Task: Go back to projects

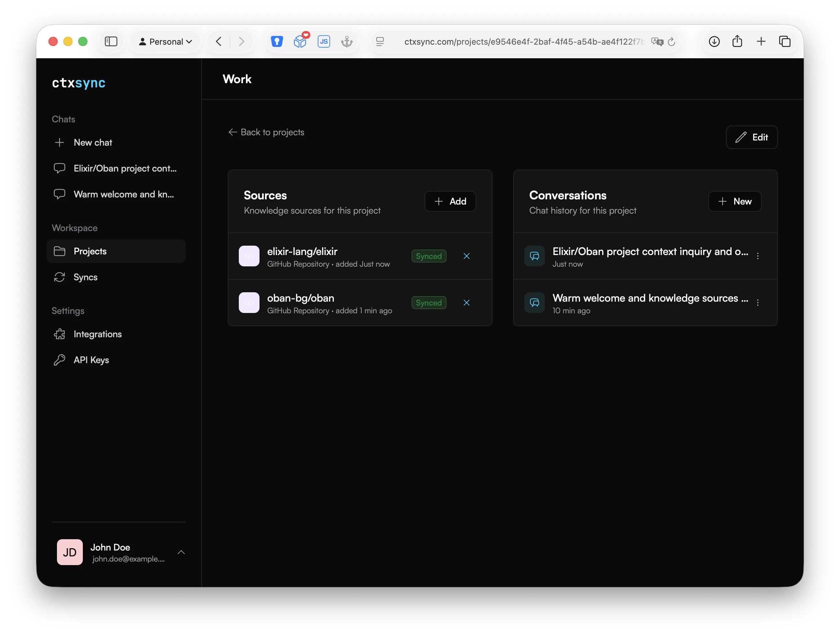Action: point(267,132)
